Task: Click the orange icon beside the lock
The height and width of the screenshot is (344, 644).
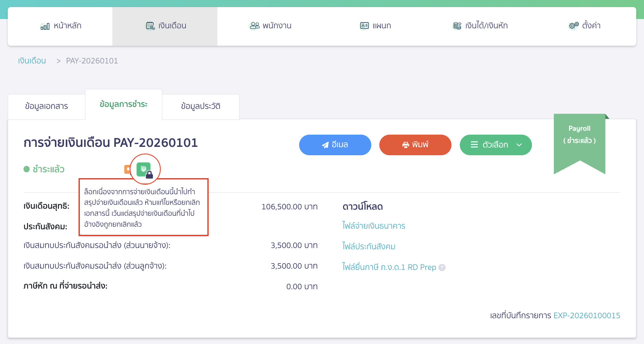Action: [127, 169]
